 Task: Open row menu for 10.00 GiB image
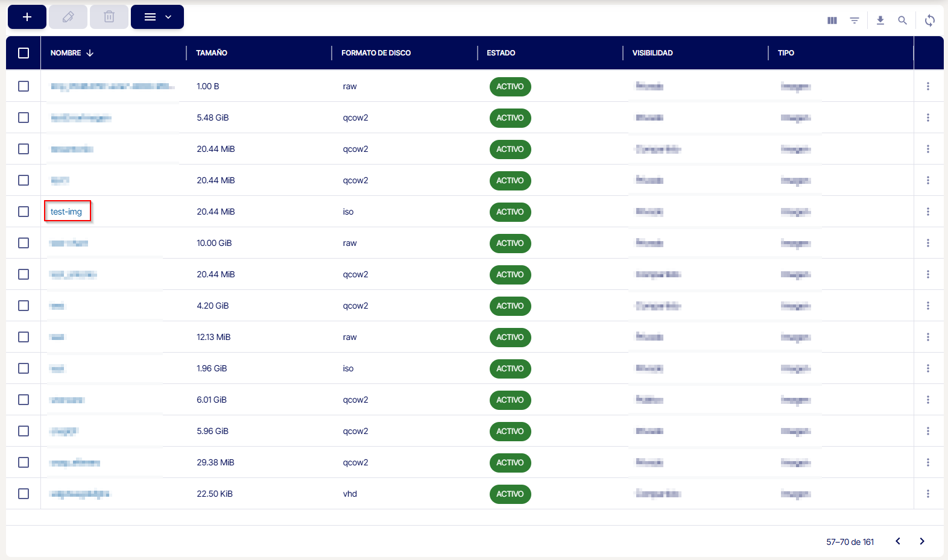click(928, 243)
